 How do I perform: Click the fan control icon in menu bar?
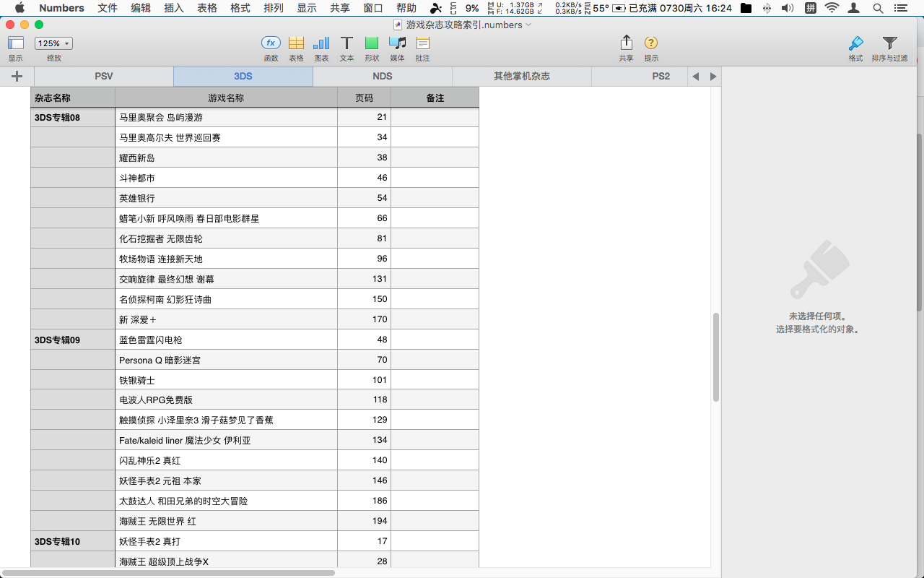pos(435,9)
